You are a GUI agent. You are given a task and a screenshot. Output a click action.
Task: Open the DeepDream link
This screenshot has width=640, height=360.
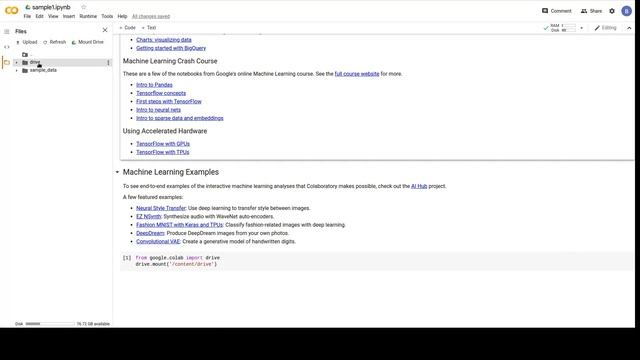(150, 233)
